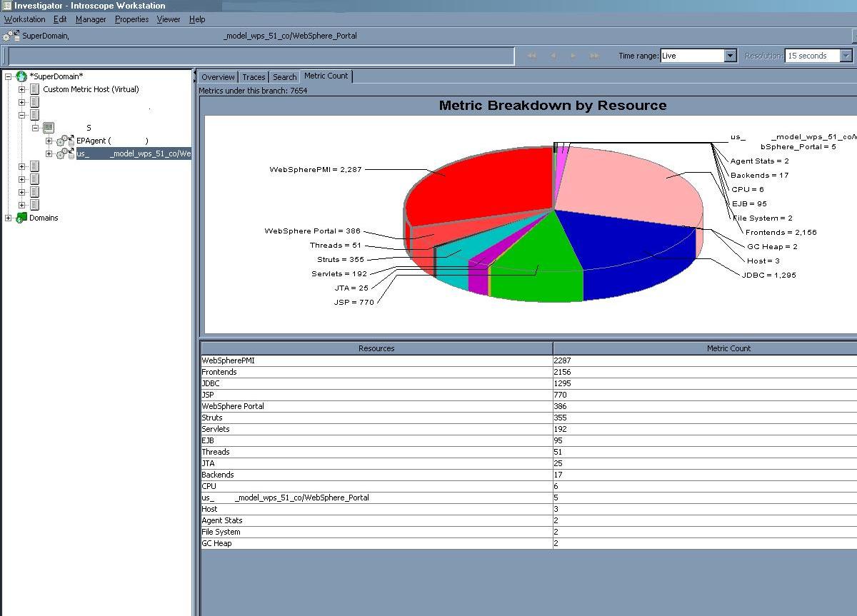857x616 pixels.
Task: Click the fast-forward playback button
Action: point(594,56)
